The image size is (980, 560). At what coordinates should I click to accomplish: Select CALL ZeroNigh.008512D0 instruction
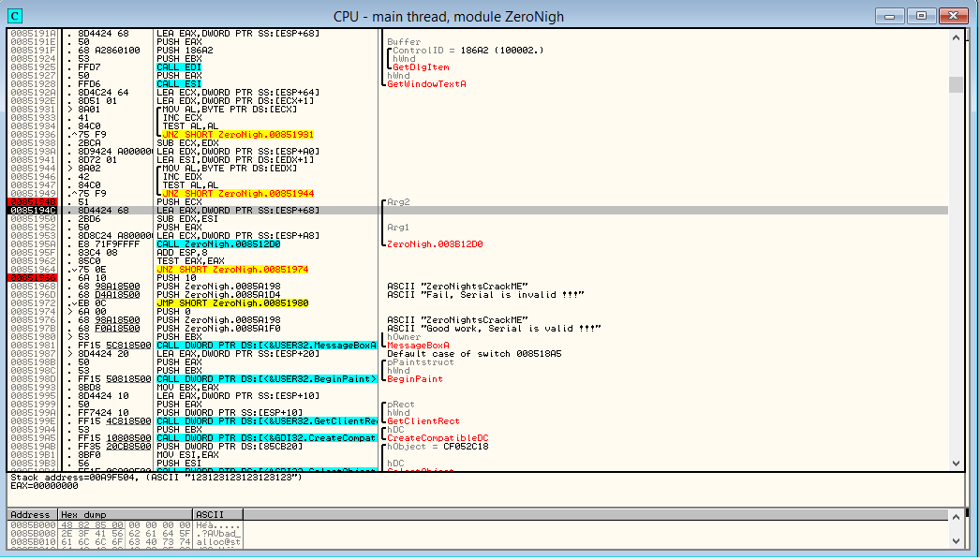coord(218,244)
